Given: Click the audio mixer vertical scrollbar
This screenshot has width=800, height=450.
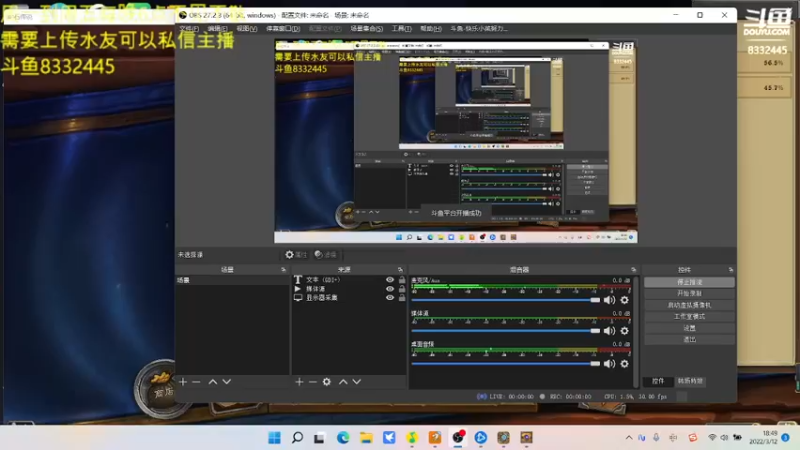Looking at the screenshot, I should click(636, 332).
